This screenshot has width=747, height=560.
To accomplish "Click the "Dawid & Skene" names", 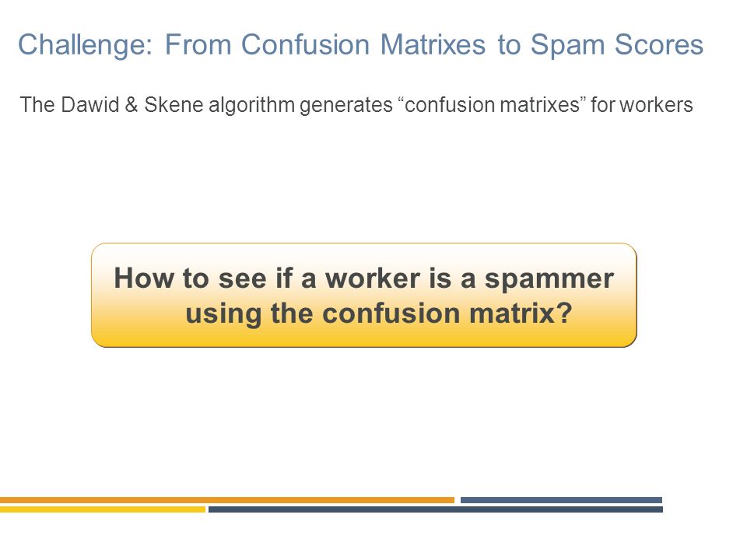I will point(132,105).
